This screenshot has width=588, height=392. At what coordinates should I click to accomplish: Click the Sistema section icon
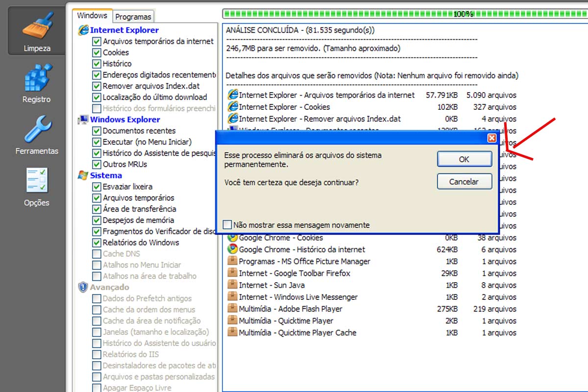82,175
